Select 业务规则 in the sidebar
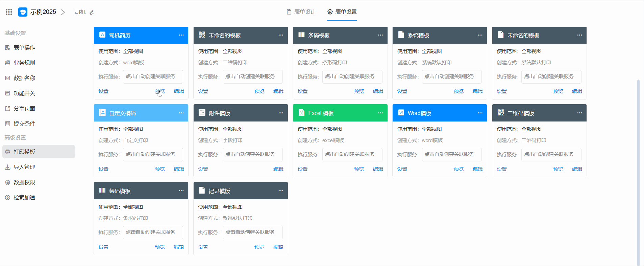The image size is (644, 266). [x=24, y=63]
